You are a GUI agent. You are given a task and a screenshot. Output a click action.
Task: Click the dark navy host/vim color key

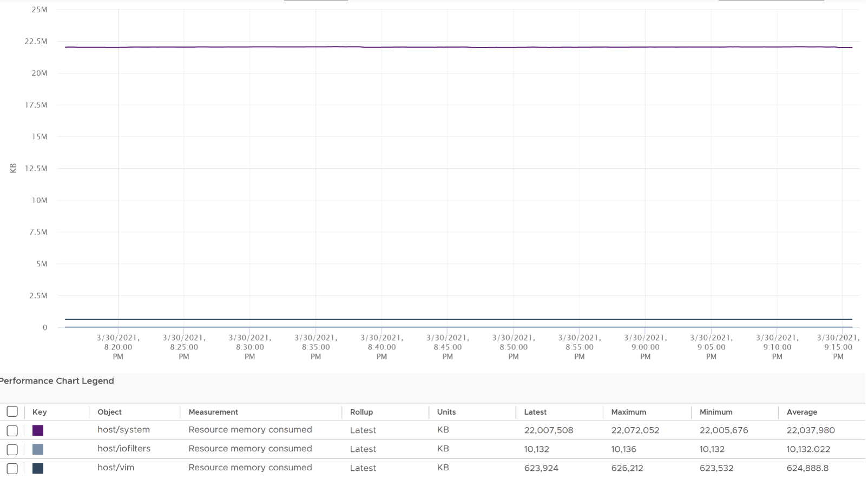[x=38, y=468]
